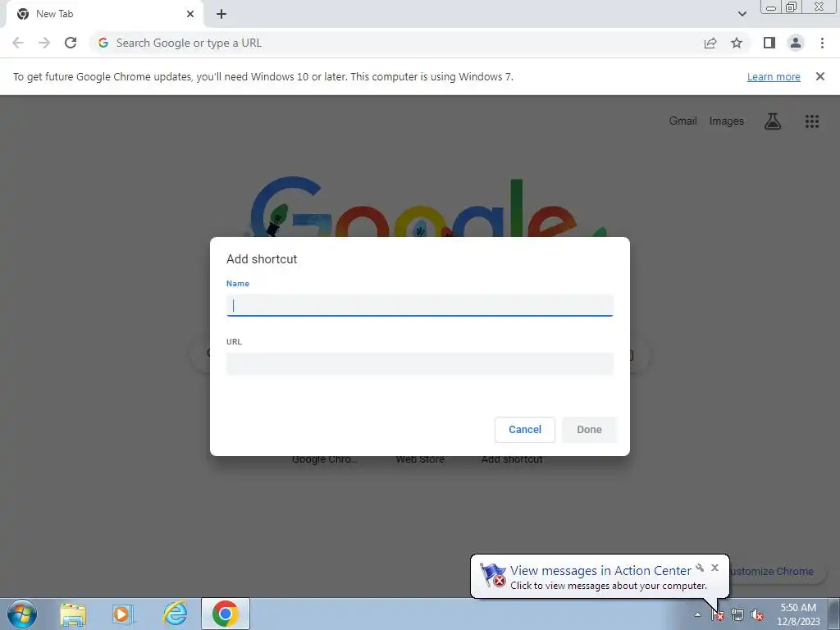Open the Learn more link
The height and width of the screenshot is (630, 840).
[x=774, y=76]
